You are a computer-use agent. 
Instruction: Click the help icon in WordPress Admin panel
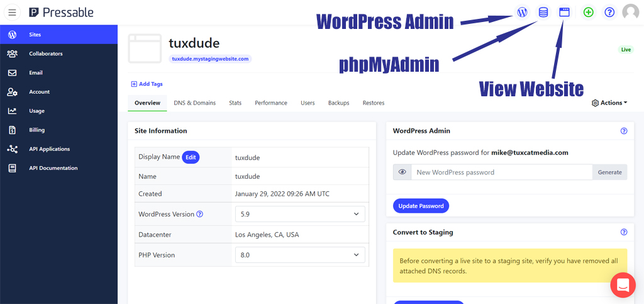[624, 131]
